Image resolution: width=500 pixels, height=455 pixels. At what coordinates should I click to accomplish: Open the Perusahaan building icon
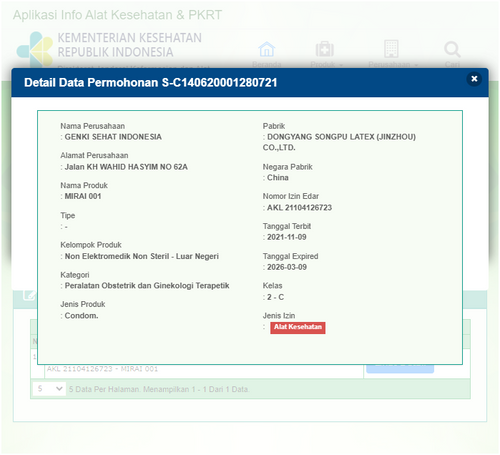[391, 49]
